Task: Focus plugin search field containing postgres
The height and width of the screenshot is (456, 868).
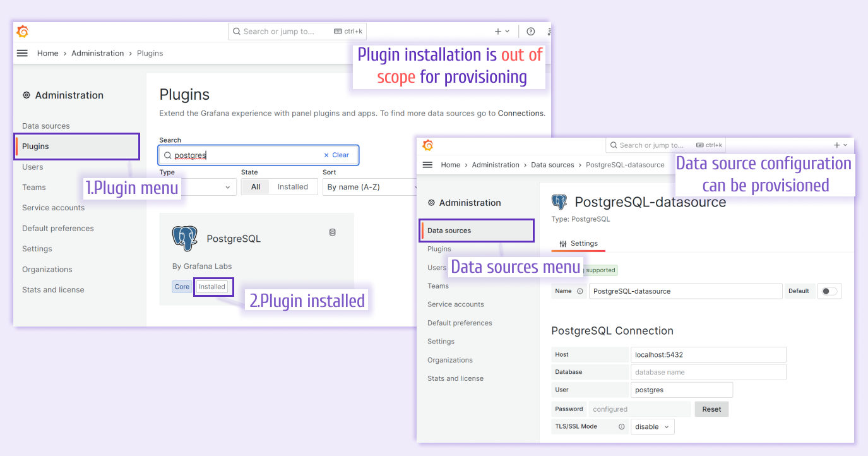Action: pos(259,155)
